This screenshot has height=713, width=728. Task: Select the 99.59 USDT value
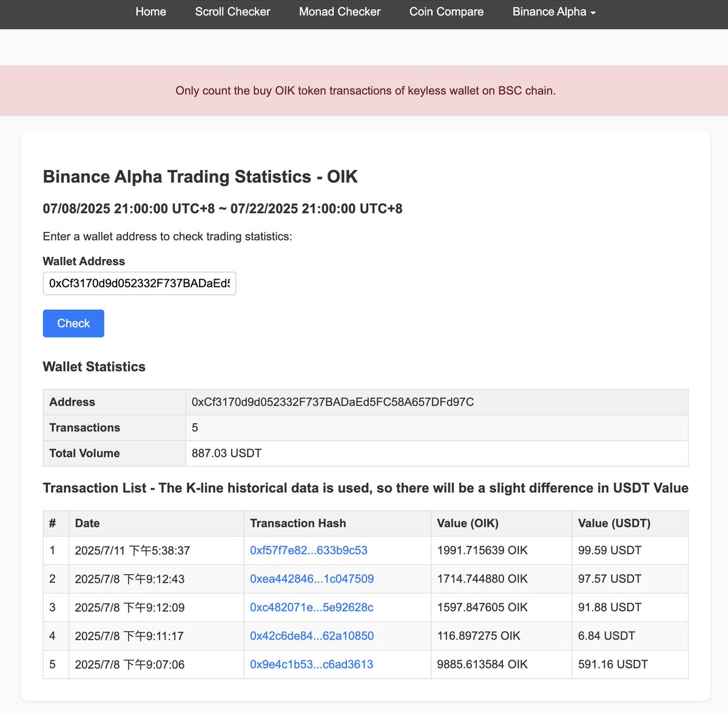pos(610,550)
